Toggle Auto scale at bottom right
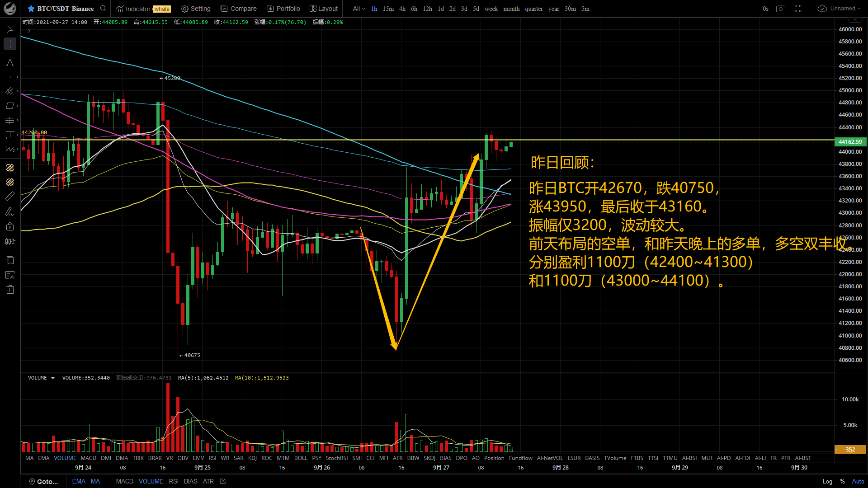Image resolution: width=868 pixels, height=488 pixels. (858, 481)
